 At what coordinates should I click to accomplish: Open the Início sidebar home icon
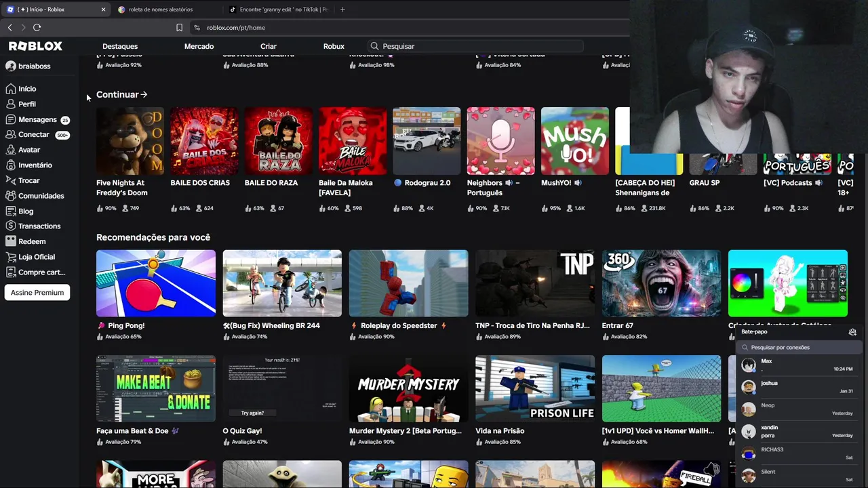(x=10, y=89)
